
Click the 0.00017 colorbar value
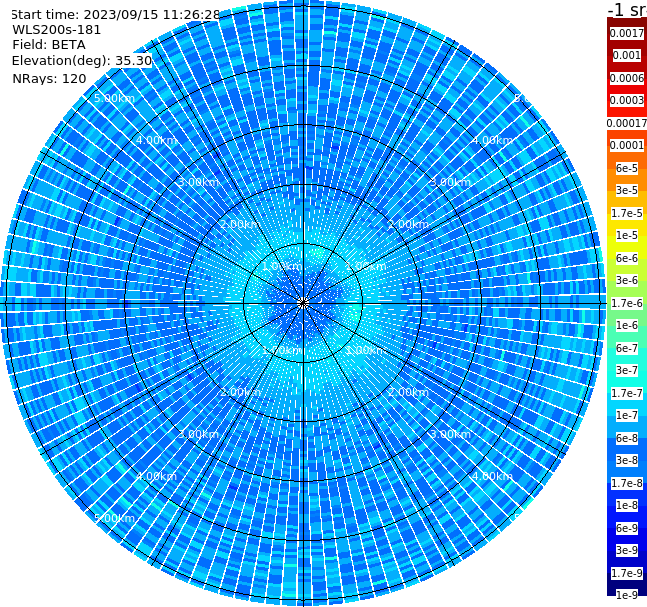[x=627, y=123]
